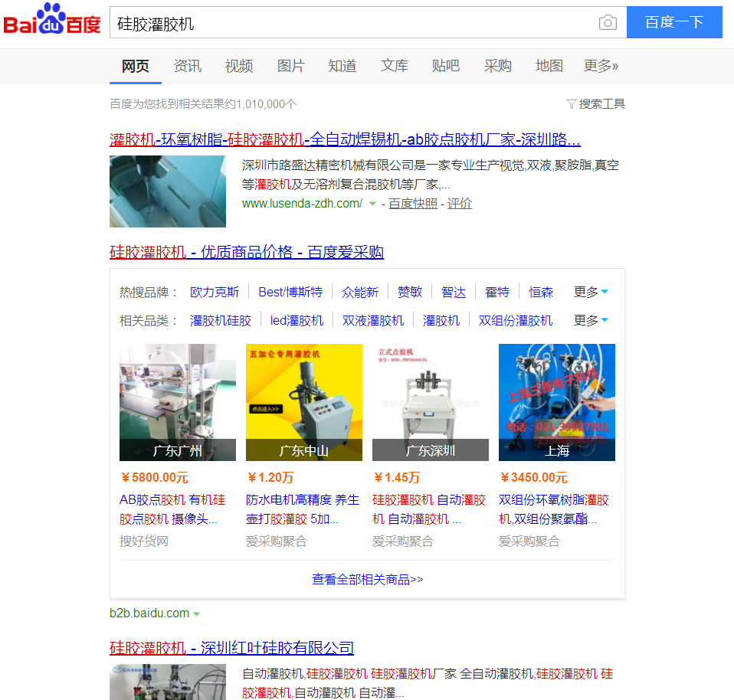The height and width of the screenshot is (700, 734).
Task: Select brand 霍特
Action: pos(497,293)
